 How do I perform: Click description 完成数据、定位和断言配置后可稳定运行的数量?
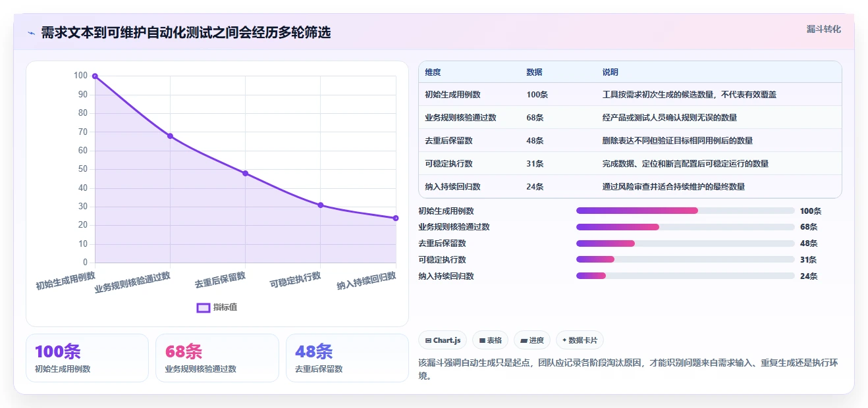click(x=685, y=164)
